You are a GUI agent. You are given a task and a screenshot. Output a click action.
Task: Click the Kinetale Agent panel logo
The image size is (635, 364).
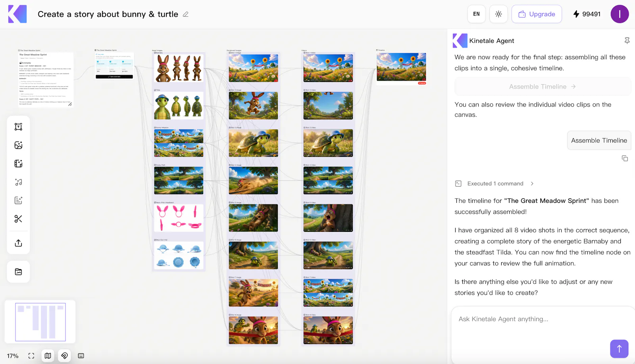tap(460, 40)
